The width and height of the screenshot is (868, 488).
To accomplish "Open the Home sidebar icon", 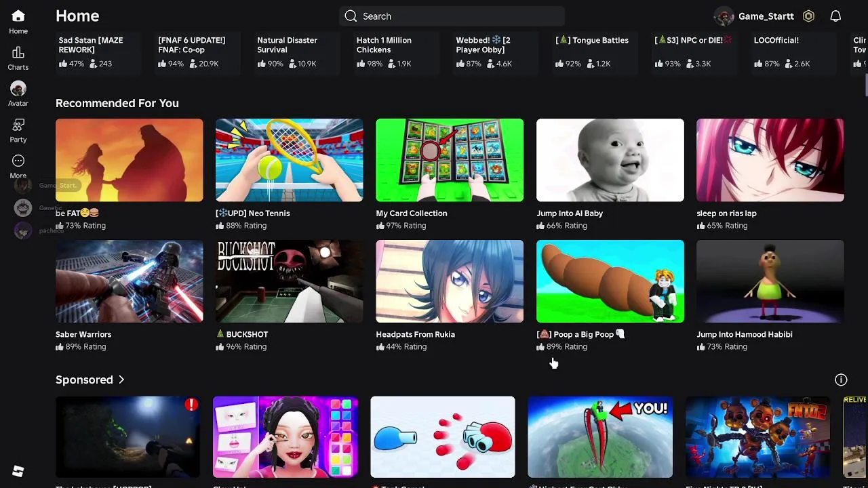I will (x=18, y=16).
